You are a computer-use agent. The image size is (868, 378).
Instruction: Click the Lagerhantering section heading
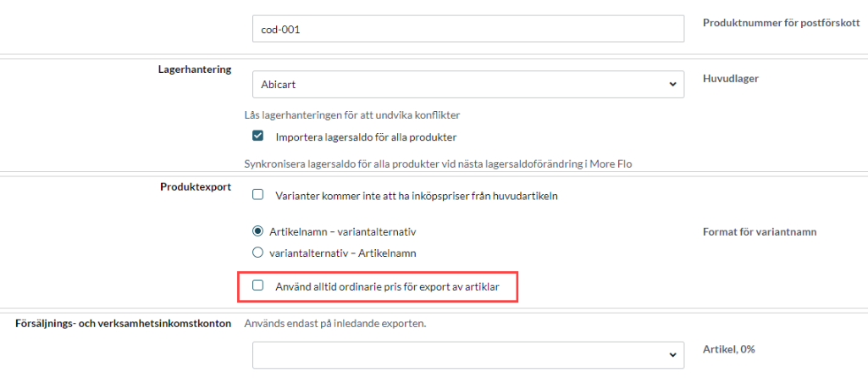[194, 69]
